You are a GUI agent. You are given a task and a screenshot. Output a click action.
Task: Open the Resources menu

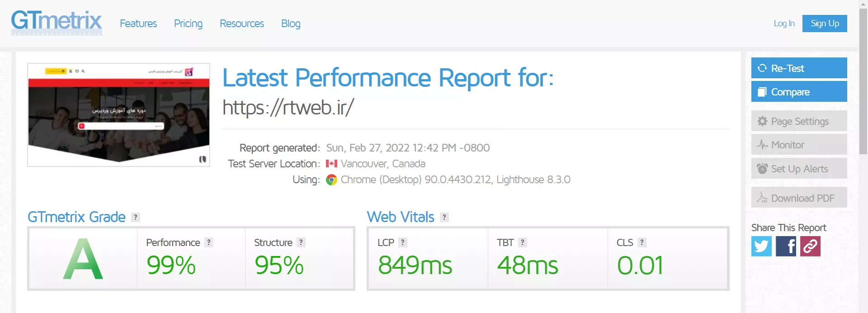(242, 24)
